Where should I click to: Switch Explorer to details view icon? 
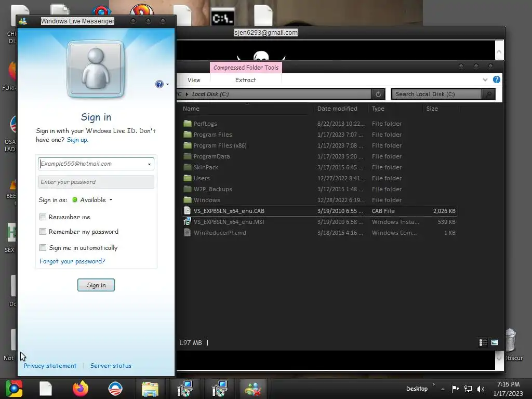pyautogui.click(x=483, y=343)
